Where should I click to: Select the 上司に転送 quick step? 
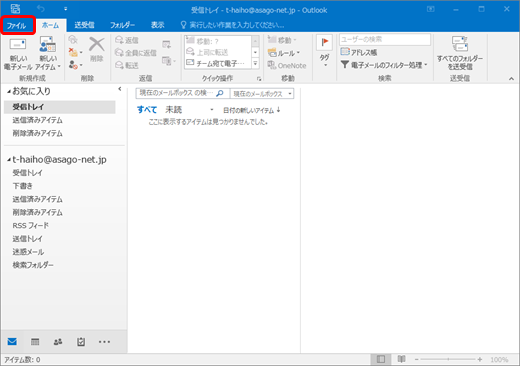(x=217, y=52)
